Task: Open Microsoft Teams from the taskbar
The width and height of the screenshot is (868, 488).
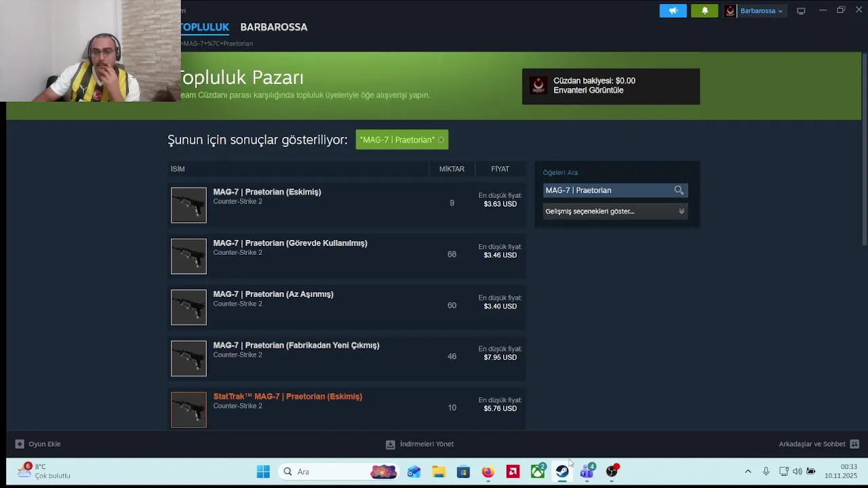Action: 587,471
